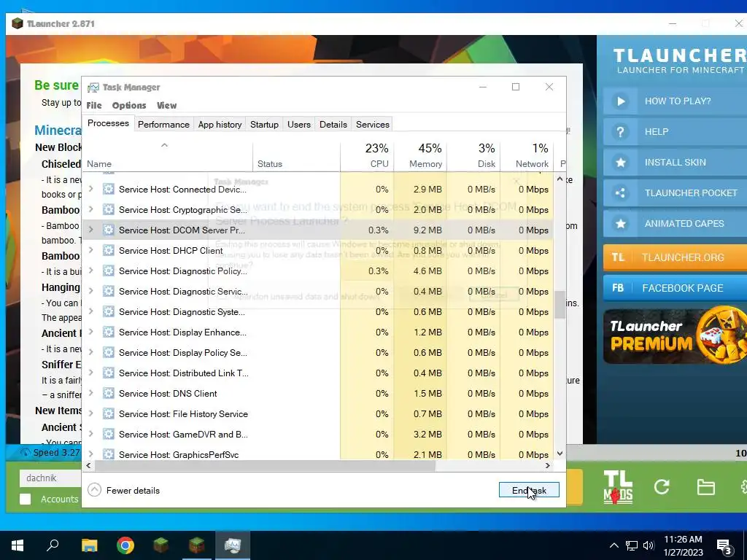
Task: Open FACEBOOK PAGE link button
Action: coord(675,288)
